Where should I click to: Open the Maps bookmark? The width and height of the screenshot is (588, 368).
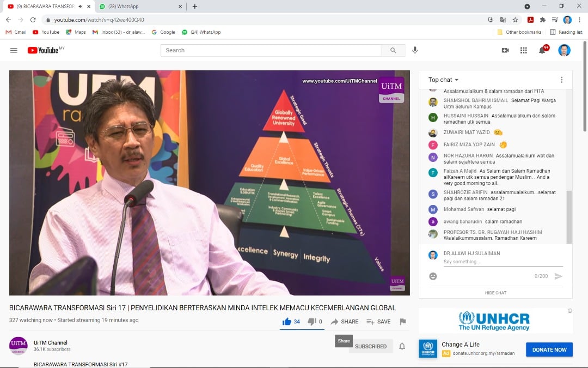pyautogui.click(x=76, y=32)
